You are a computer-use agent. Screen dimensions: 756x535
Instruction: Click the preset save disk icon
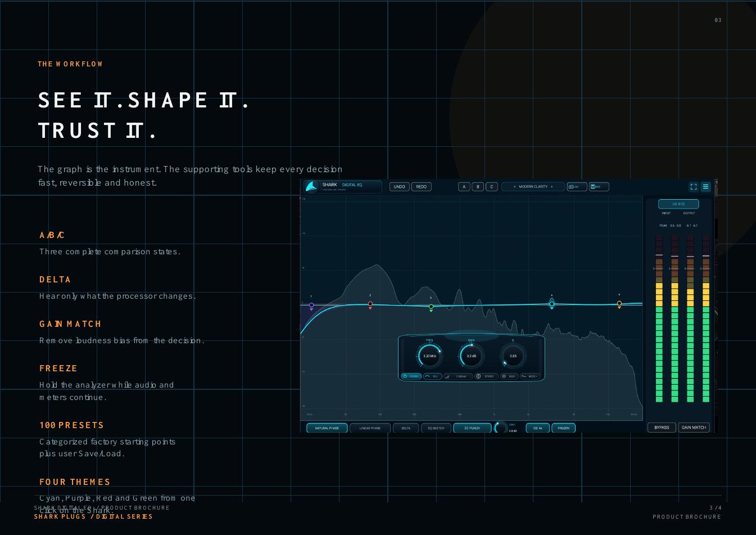point(599,187)
